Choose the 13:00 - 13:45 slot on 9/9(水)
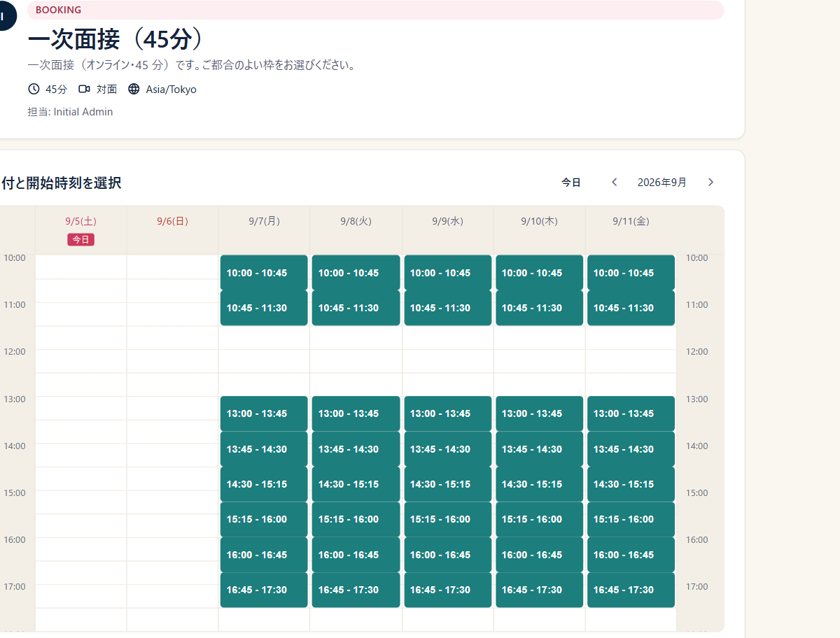The height and width of the screenshot is (638, 840). point(448,413)
